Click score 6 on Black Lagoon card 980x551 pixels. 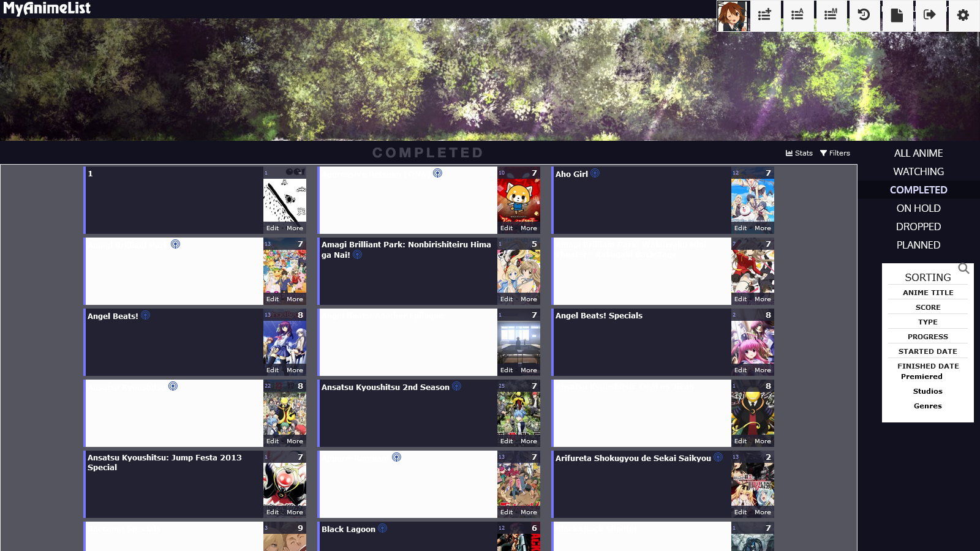click(x=534, y=528)
